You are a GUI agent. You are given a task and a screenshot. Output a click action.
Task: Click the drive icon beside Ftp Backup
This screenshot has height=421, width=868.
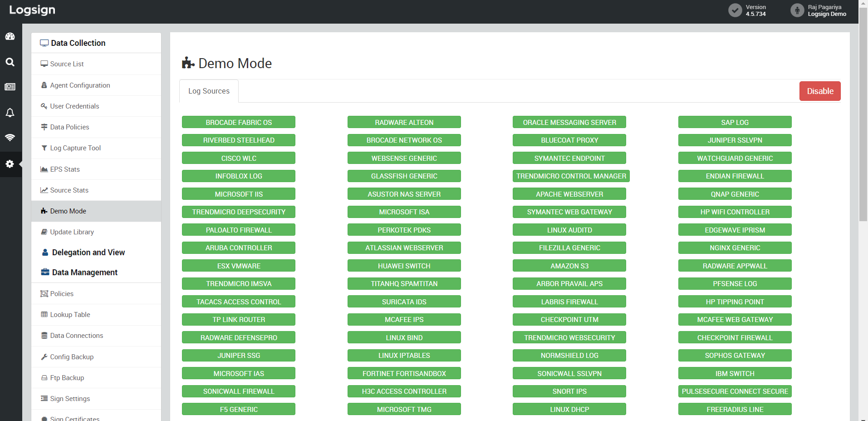[x=44, y=378]
